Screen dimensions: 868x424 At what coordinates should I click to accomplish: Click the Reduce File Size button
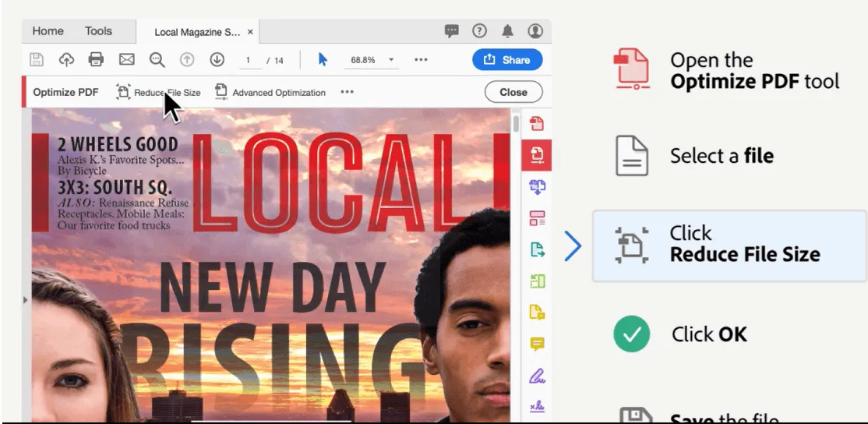coord(158,92)
